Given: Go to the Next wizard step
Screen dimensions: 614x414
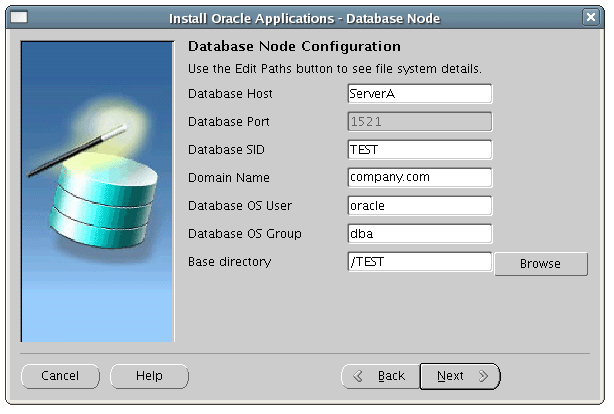Looking at the screenshot, I should 460,376.
